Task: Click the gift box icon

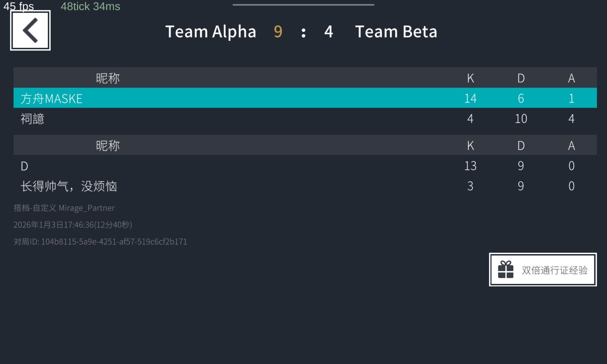Action: [506, 269]
